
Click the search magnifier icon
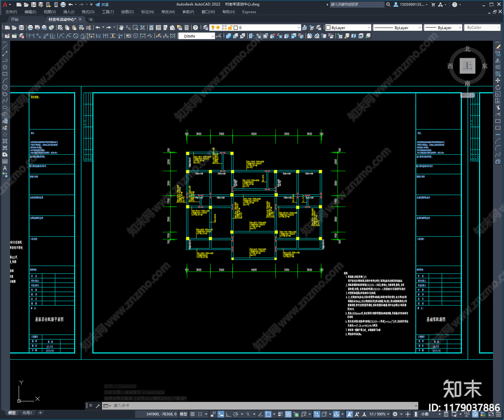pos(388,4)
